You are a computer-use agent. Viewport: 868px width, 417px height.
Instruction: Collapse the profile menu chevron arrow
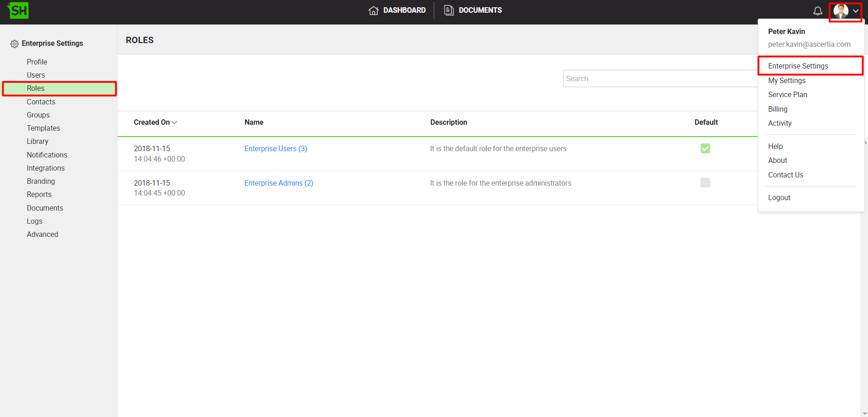tap(856, 11)
